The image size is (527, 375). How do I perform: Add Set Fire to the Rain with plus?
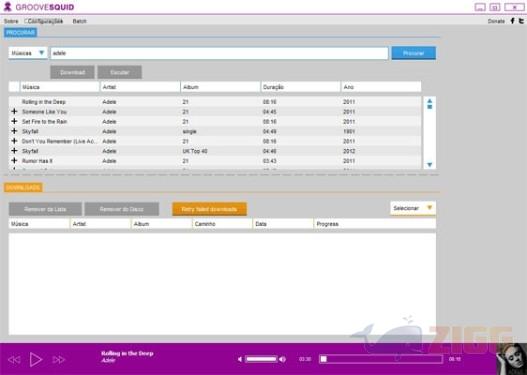coord(14,121)
